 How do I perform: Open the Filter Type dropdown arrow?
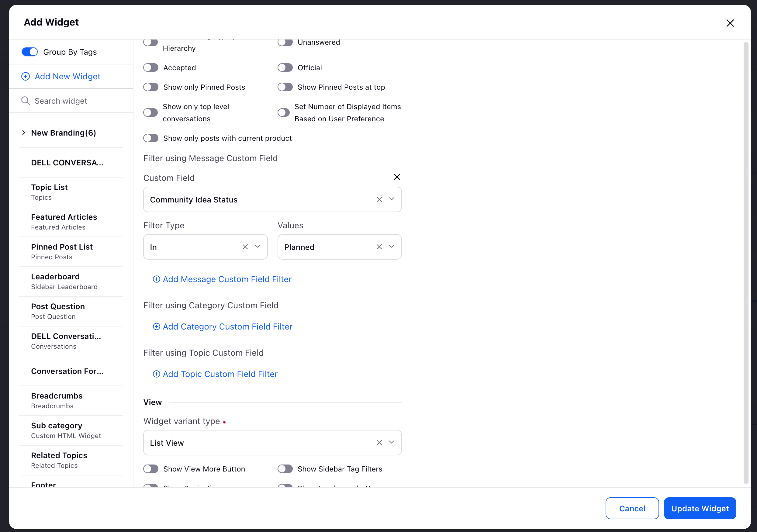pyautogui.click(x=258, y=247)
